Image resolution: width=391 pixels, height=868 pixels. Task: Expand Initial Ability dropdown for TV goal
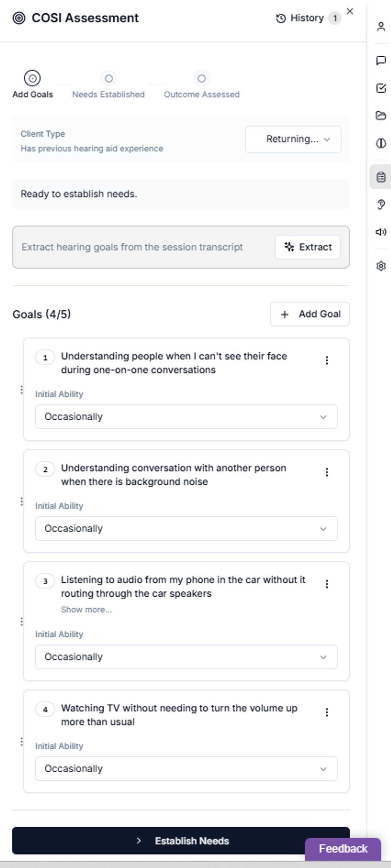[x=186, y=768]
